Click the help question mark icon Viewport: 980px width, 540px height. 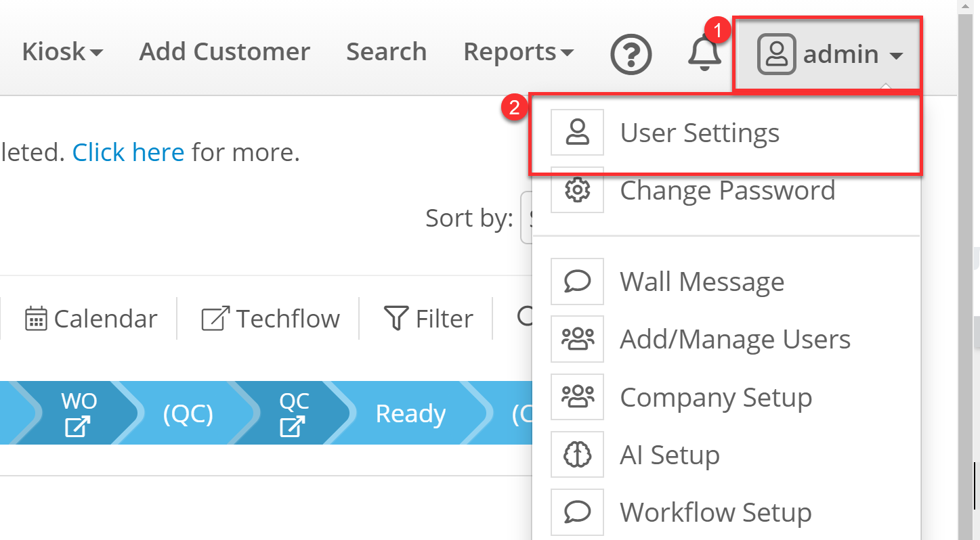(631, 54)
